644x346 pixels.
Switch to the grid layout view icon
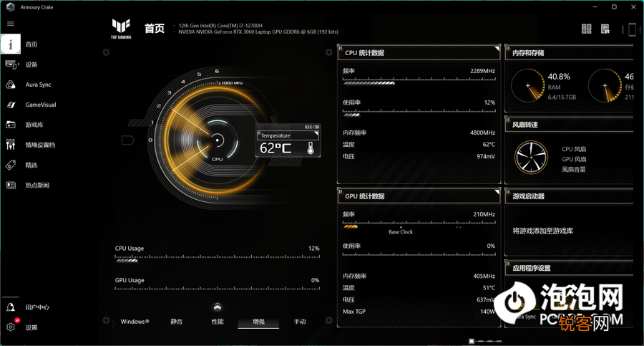pos(587,29)
